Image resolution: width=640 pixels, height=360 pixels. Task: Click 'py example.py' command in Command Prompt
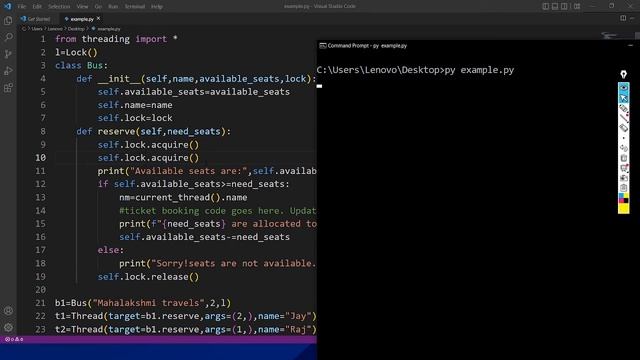coord(479,70)
